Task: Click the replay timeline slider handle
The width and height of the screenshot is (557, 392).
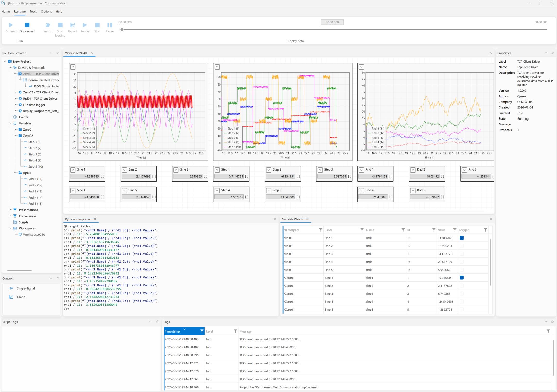Action: 122,30
